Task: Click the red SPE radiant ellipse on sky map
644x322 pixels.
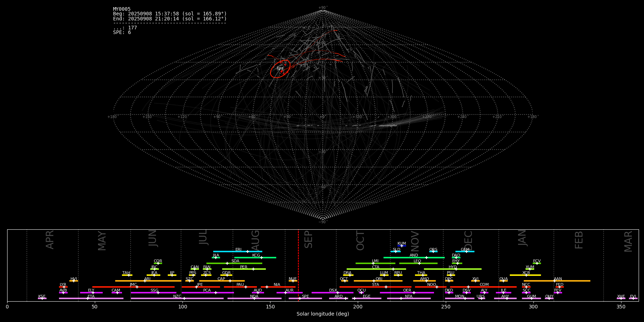Action: [x=280, y=69]
